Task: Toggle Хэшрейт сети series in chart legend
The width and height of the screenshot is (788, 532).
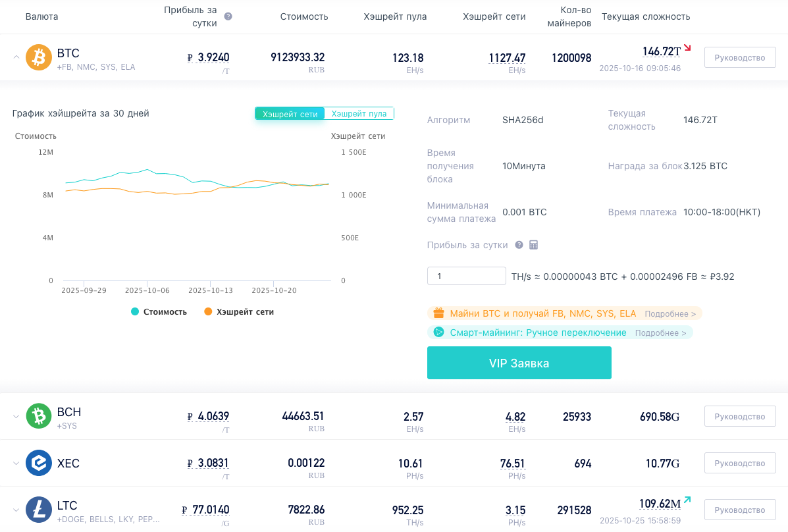Action: 239,312
